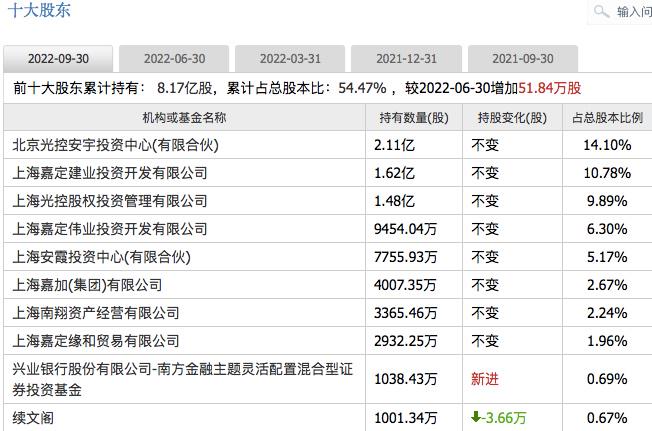Viewport: 652px width, 431px height.
Task: Click the 不变 cell in 上海嘉加(集团) row
Action: point(485,285)
